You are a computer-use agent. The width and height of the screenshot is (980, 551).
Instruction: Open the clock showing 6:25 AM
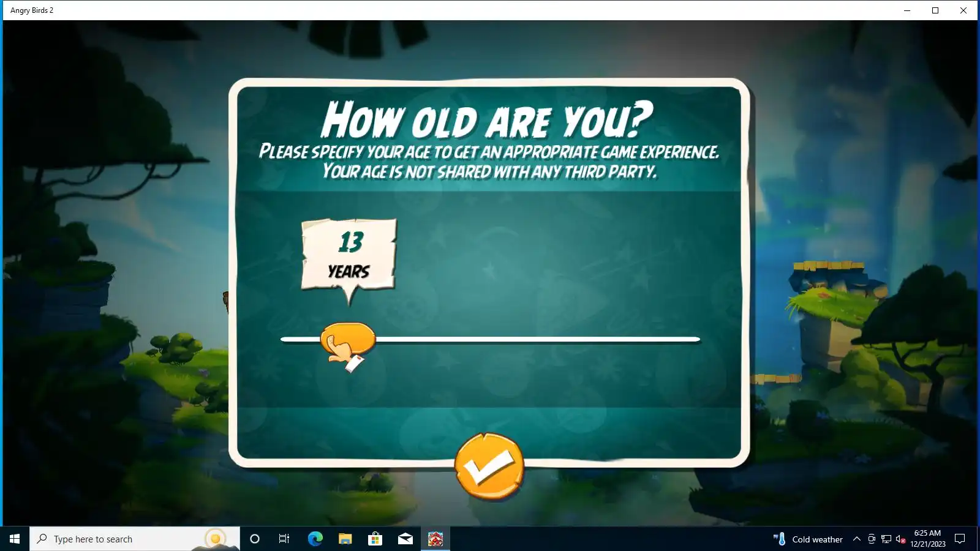(x=927, y=539)
